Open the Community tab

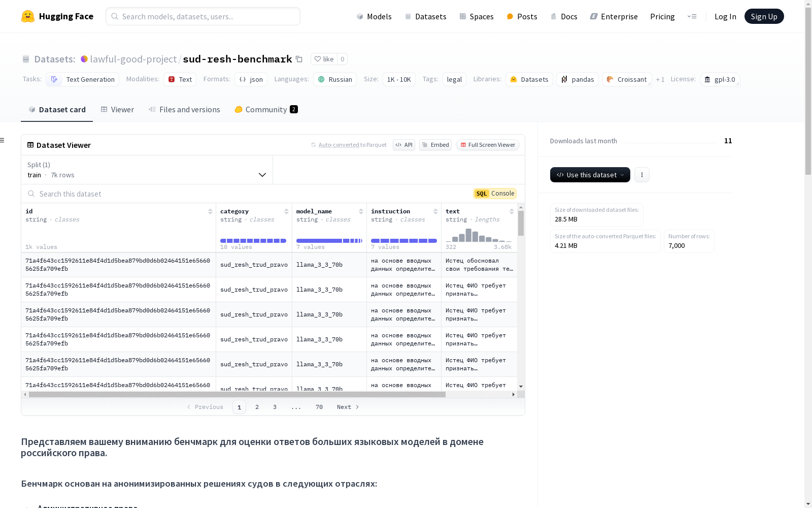[266, 109]
